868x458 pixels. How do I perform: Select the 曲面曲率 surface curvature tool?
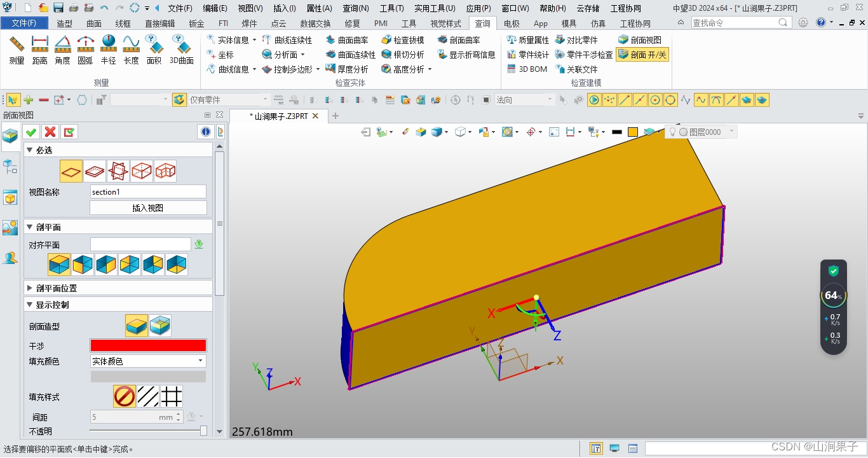pyautogui.click(x=353, y=39)
